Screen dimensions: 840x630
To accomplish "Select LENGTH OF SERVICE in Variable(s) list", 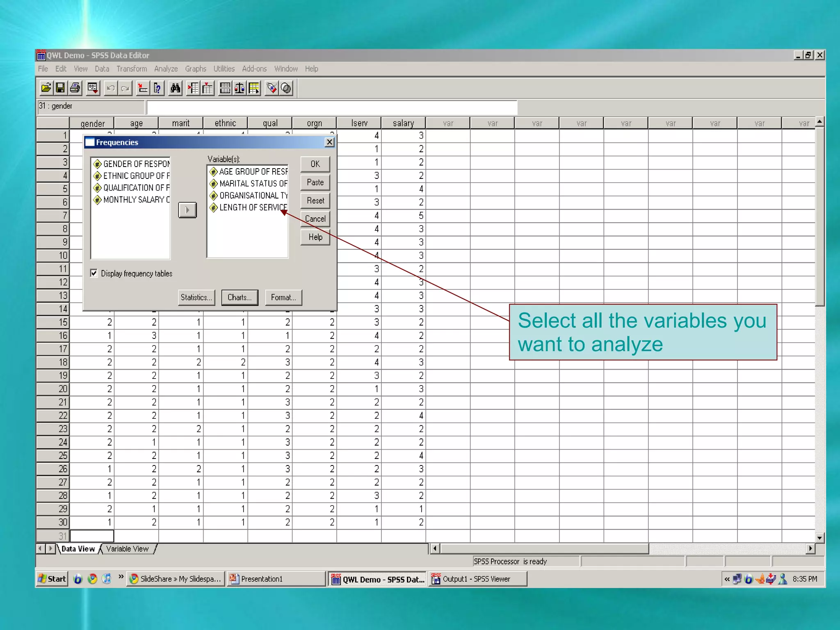I will coord(248,207).
